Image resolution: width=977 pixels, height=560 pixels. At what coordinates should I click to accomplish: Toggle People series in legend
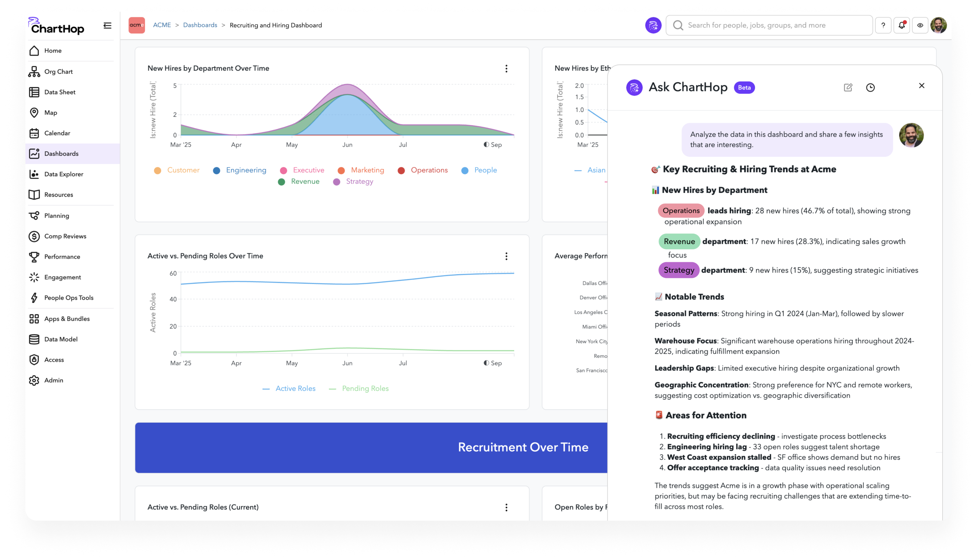click(479, 170)
